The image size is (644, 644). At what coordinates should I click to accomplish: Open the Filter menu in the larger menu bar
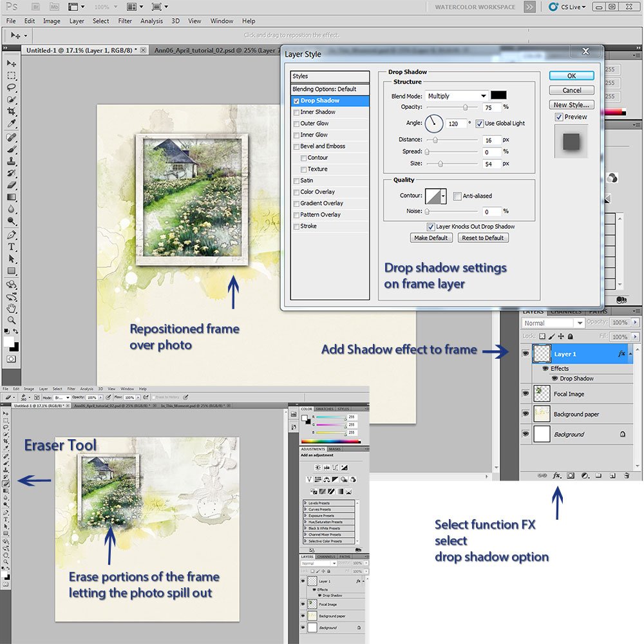[125, 21]
